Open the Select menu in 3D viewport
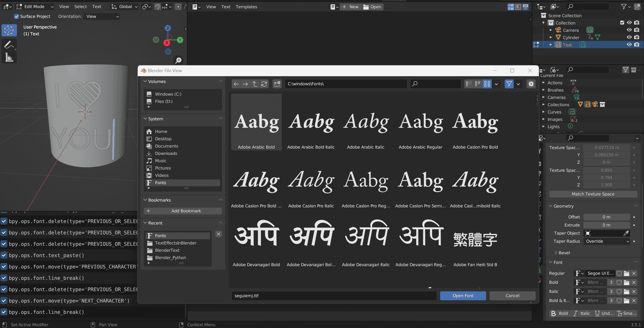 tap(80, 7)
